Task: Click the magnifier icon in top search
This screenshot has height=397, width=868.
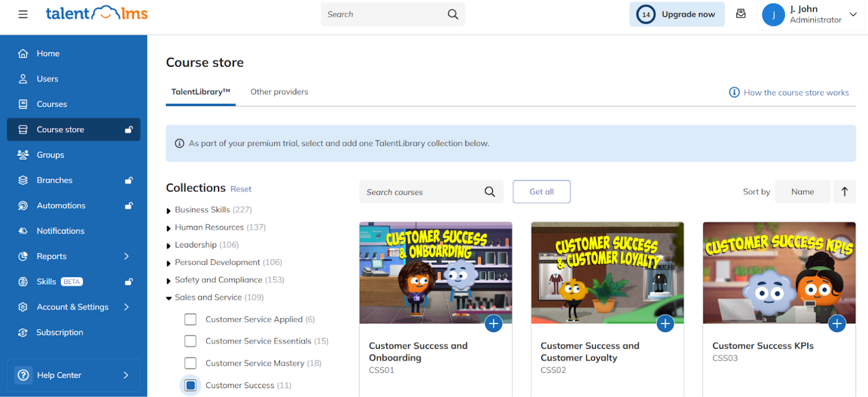Action: [453, 14]
